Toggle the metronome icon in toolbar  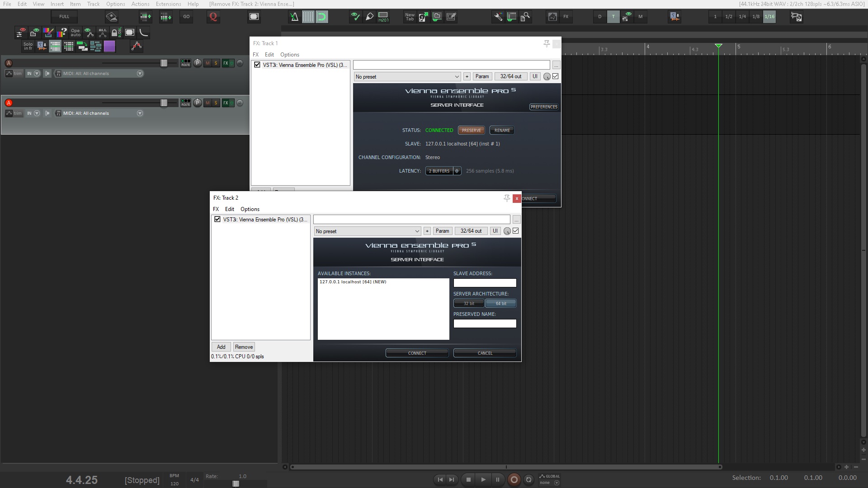[294, 17]
